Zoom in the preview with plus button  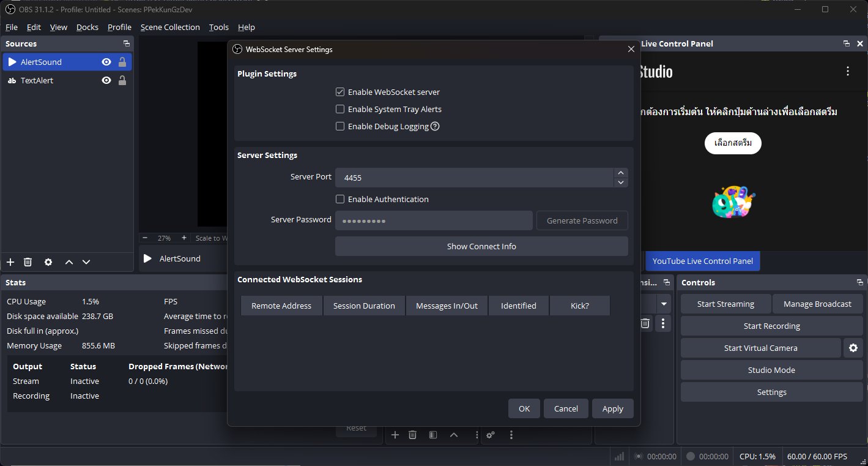(184, 238)
